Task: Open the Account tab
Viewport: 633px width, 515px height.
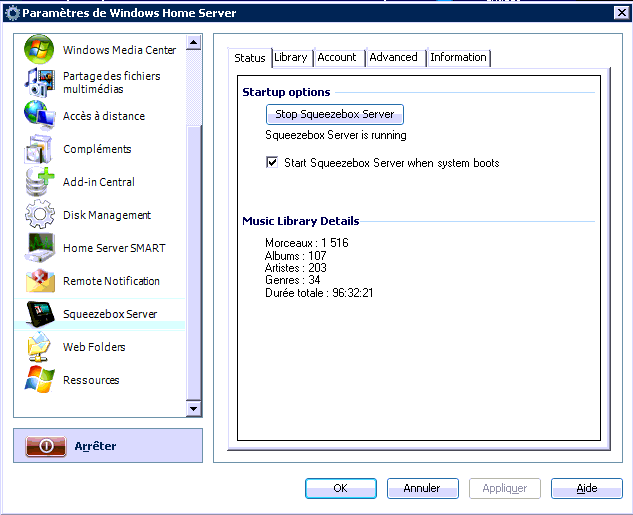Action: coord(337,57)
